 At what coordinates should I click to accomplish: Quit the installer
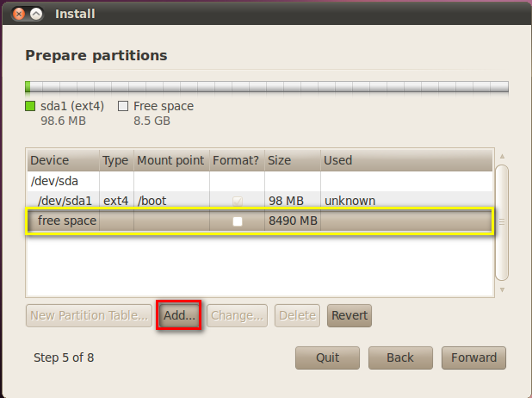(327, 358)
